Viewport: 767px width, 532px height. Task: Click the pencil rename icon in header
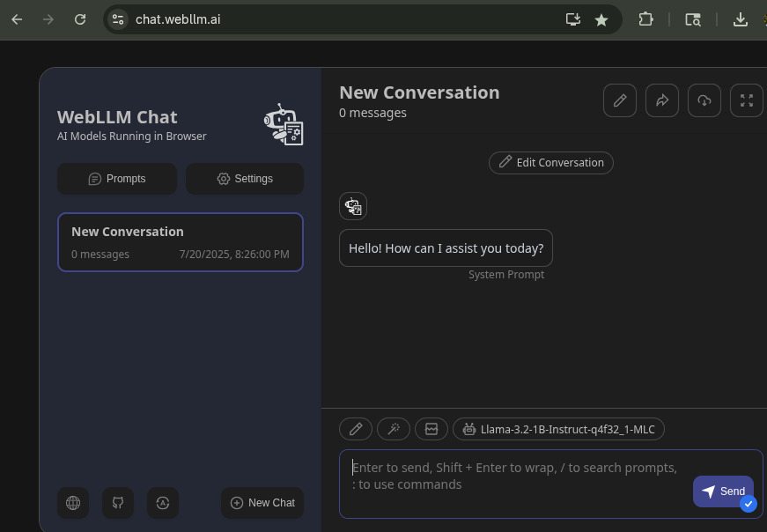point(620,100)
